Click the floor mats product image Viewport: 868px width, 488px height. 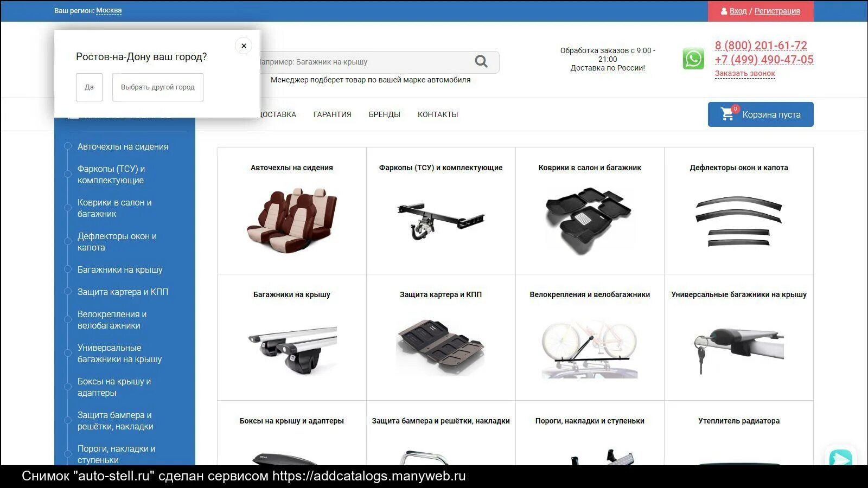pyautogui.click(x=589, y=221)
